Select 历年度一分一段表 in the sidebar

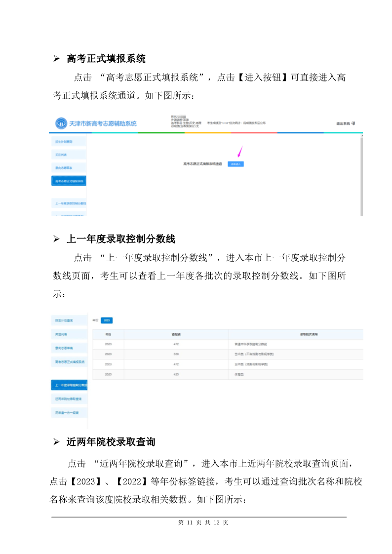coord(68,412)
